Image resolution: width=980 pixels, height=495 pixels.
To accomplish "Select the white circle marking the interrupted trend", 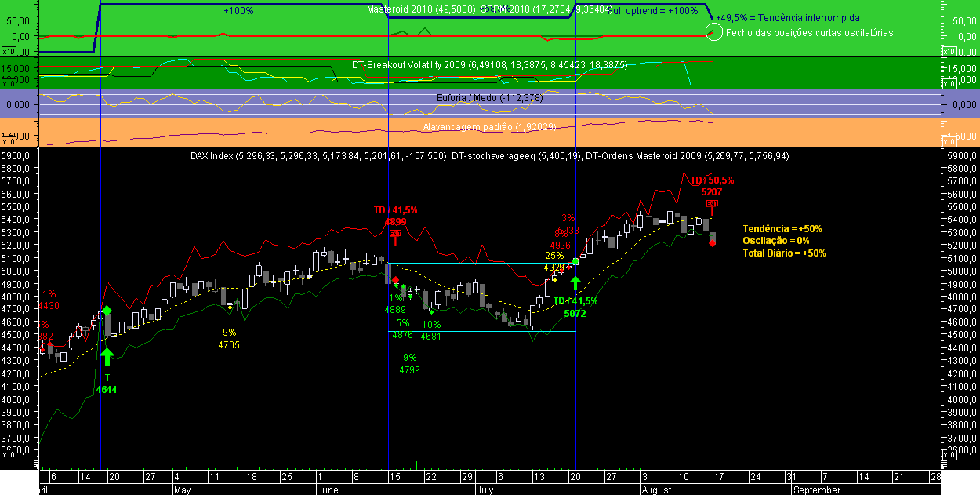I will 714,31.
